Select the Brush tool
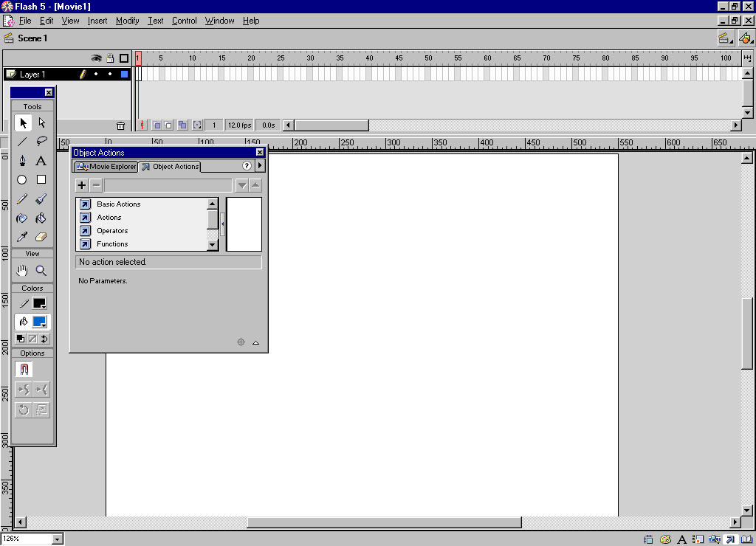This screenshot has height=546, width=756. point(41,198)
